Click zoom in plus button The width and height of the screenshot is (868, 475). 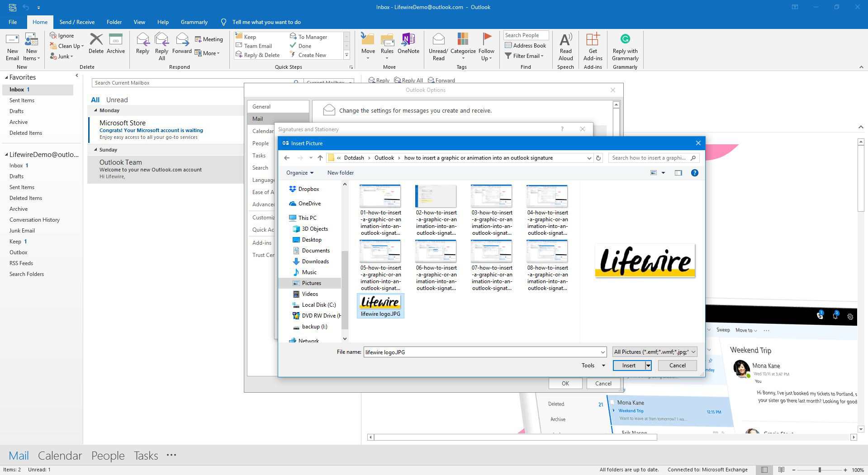click(x=845, y=470)
